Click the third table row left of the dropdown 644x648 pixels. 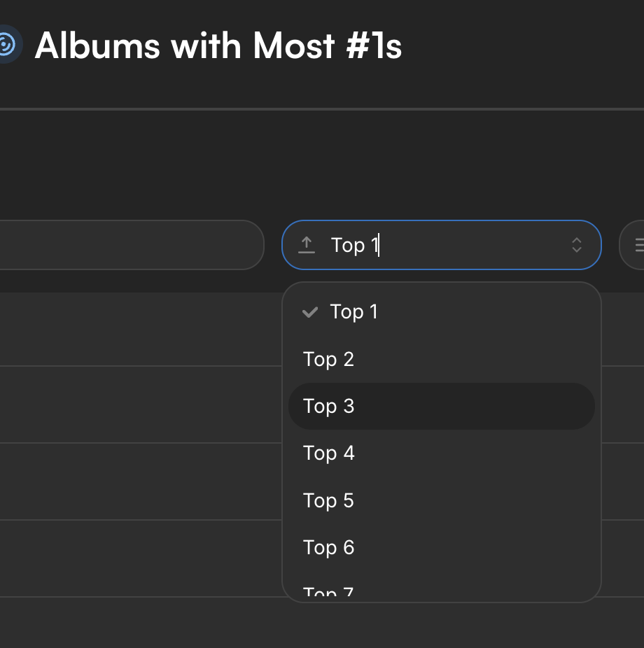(141, 481)
